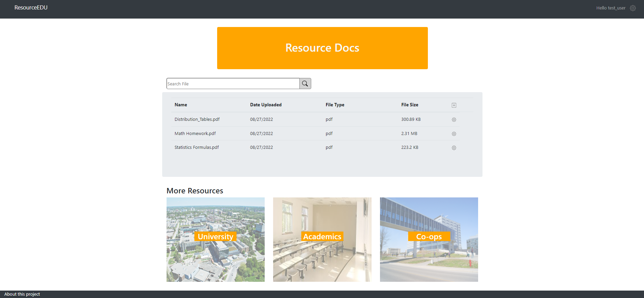Click the magnifier search button
The width and height of the screenshot is (644, 298).
coord(305,84)
